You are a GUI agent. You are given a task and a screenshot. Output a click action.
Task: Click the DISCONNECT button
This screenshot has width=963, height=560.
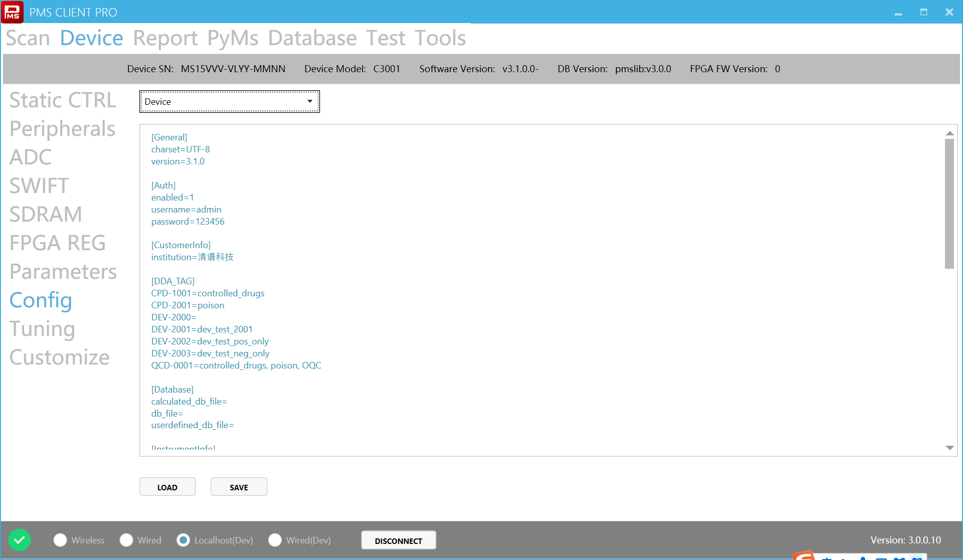398,540
